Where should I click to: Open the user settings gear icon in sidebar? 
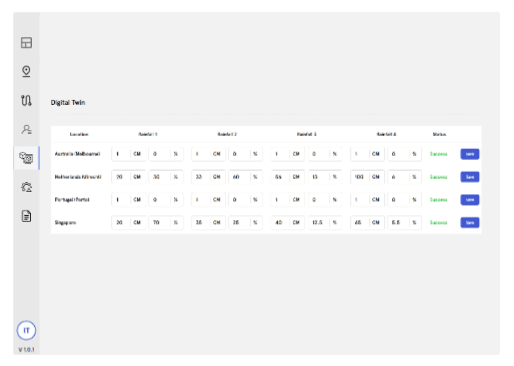pos(26,187)
